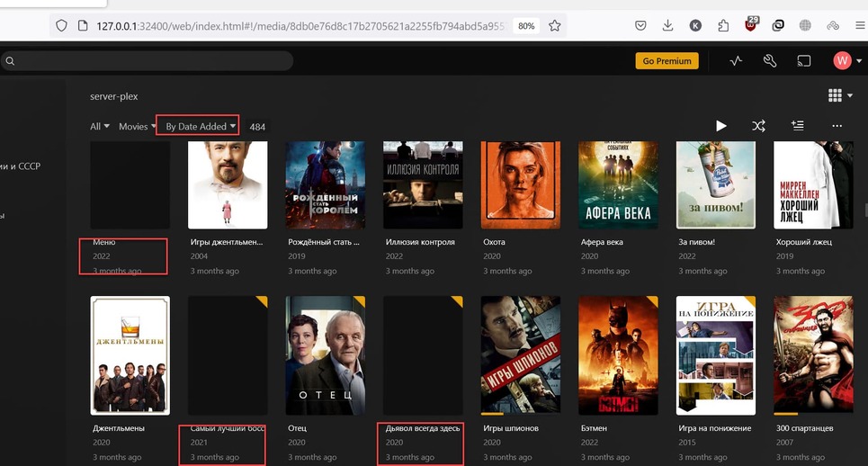Viewport: 868px width, 466px height.
Task: Open Plex settings wrench icon
Action: click(769, 61)
